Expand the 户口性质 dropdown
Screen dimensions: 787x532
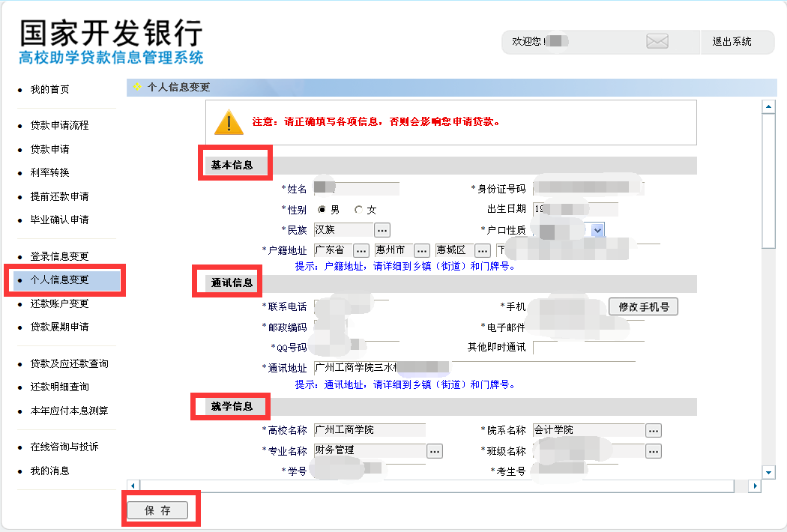pos(597,230)
